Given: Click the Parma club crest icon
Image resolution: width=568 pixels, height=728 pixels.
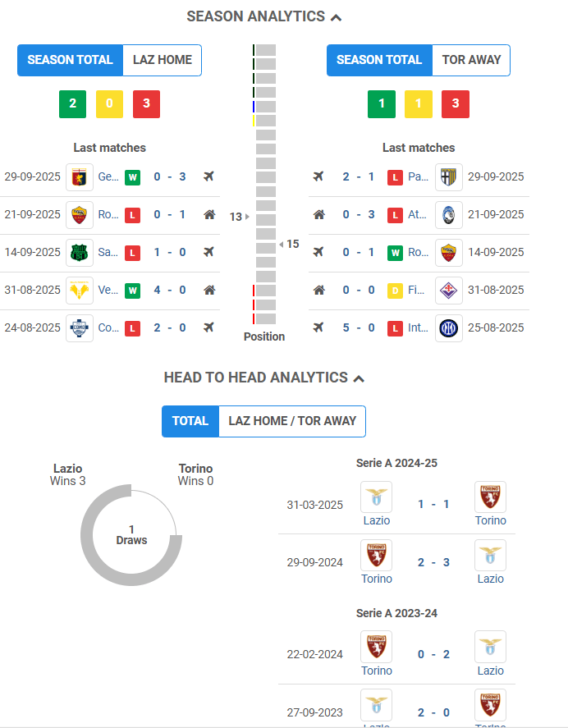Looking at the screenshot, I should [x=449, y=176].
